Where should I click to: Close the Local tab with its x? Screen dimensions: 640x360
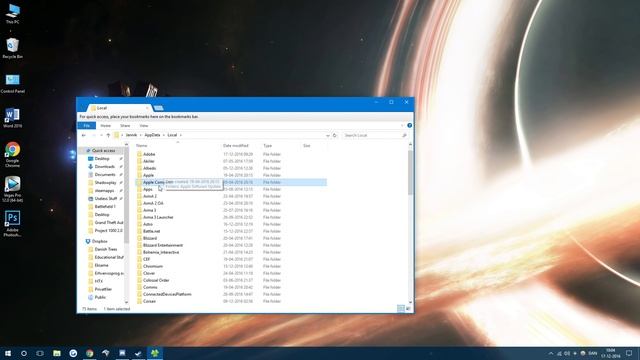(x=147, y=108)
